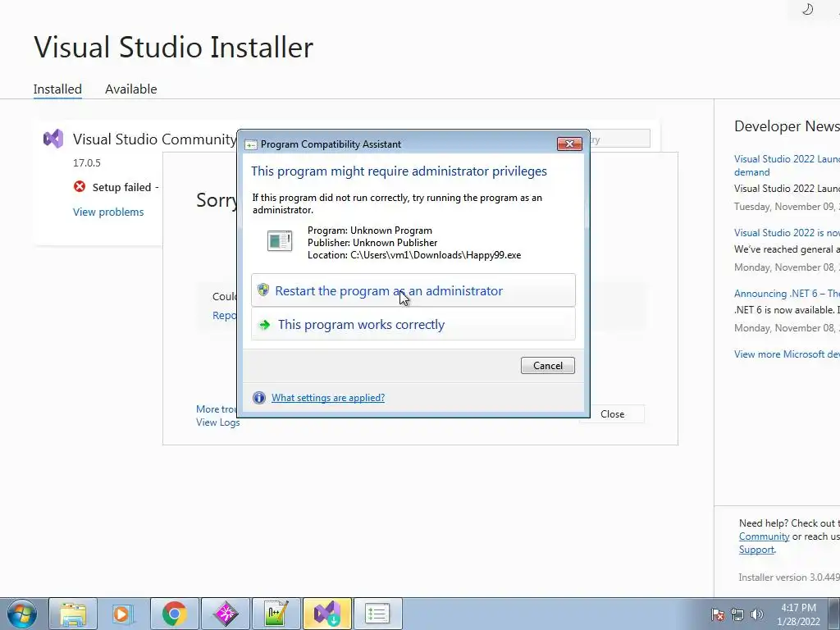
Task: Open the Windows Start menu
Action: click(x=21, y=614)
